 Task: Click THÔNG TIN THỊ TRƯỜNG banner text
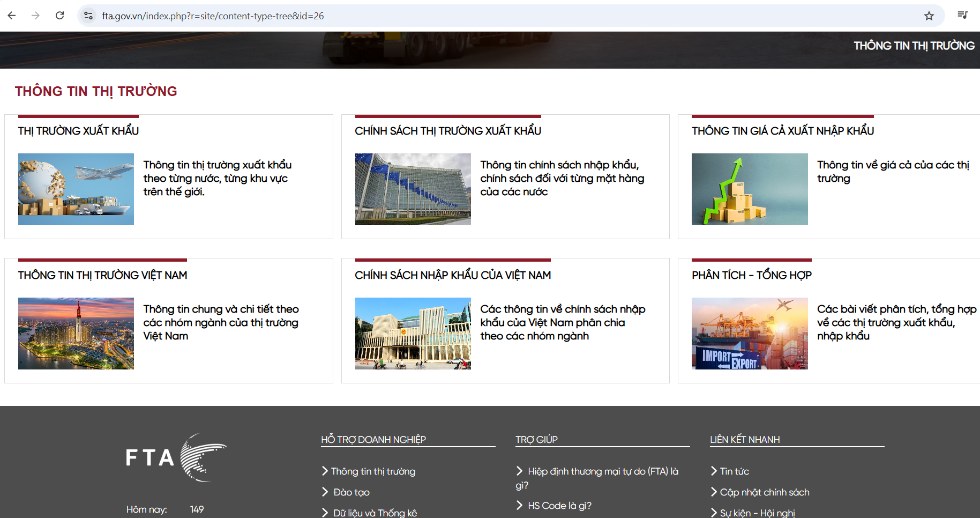point(914,46)
